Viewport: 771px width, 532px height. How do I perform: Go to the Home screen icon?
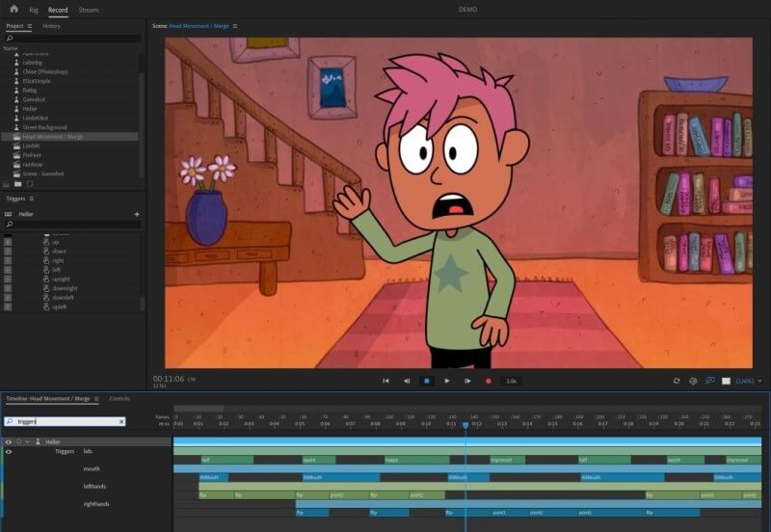(x=13, y=9)
